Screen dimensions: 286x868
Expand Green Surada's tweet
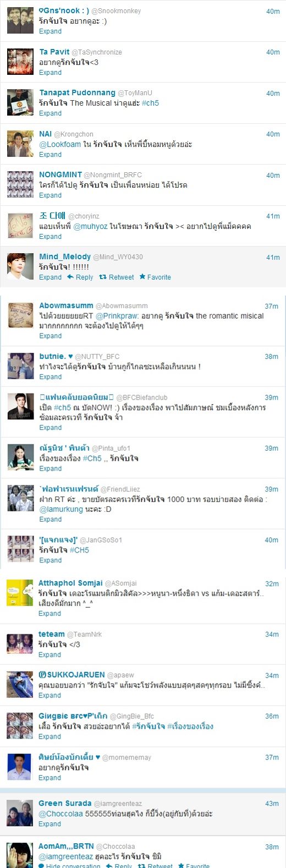point(50,823)
